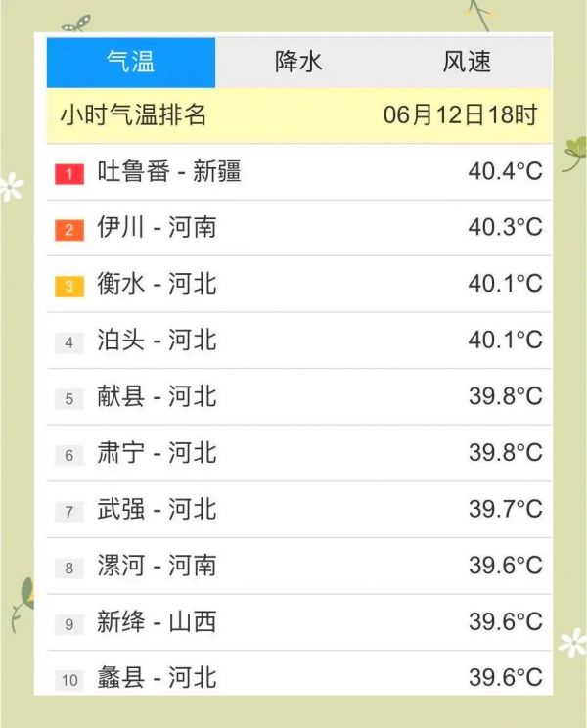The width and height of the screenshot is (587, 728).
Task: Click the orange rank 2 badge
Action: [x=69, y=230]
